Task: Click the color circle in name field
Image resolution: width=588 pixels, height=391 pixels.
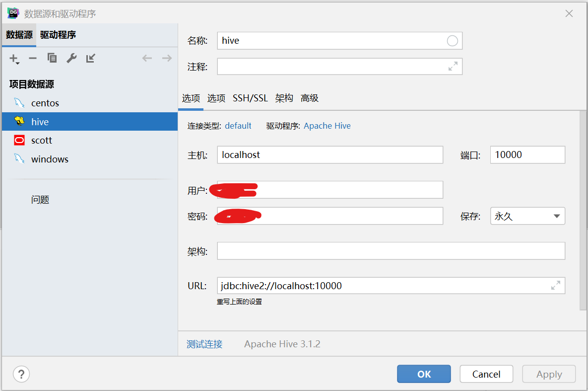Action: coord(452,41)
